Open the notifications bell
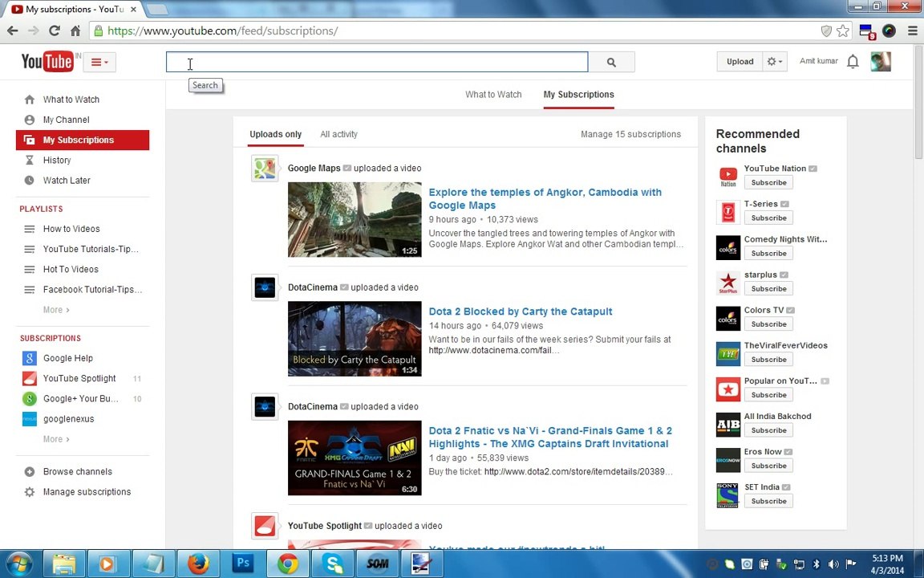Screen dimensions: 924x578 tap(853, 61)
